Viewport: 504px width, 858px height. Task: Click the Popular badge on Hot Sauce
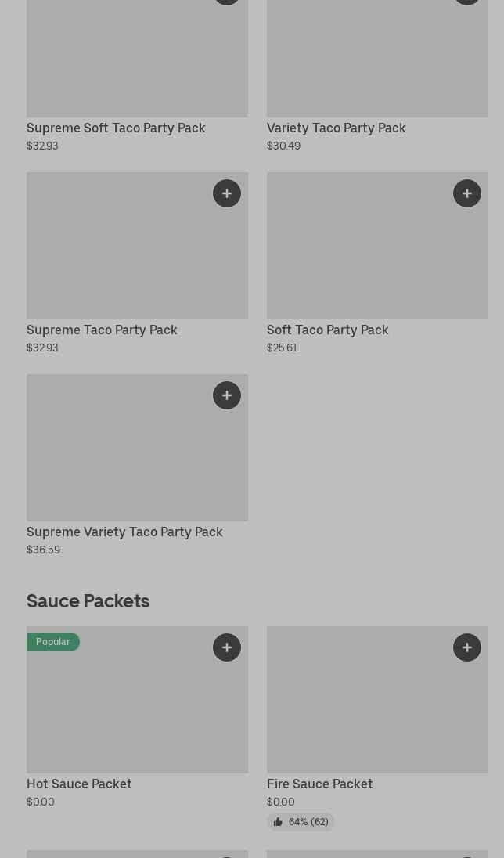[x=53, y=642]
